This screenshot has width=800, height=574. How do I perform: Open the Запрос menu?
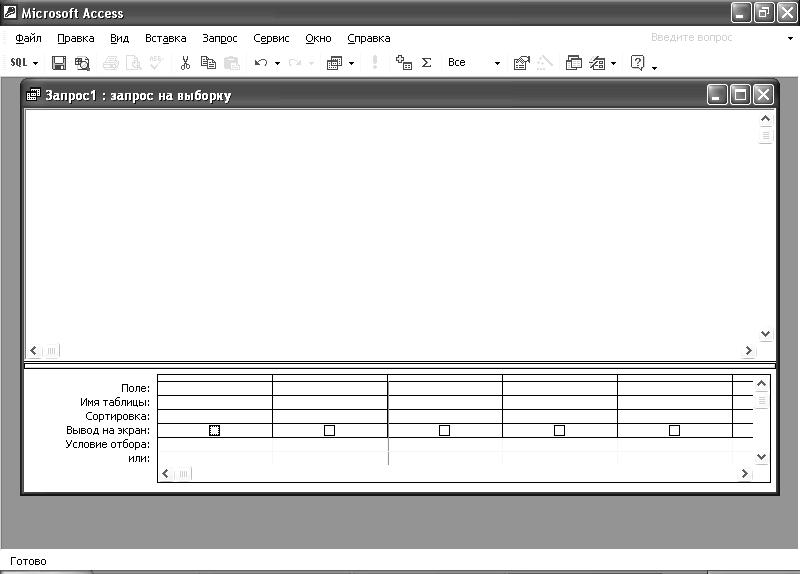click(x=219, y=38)
